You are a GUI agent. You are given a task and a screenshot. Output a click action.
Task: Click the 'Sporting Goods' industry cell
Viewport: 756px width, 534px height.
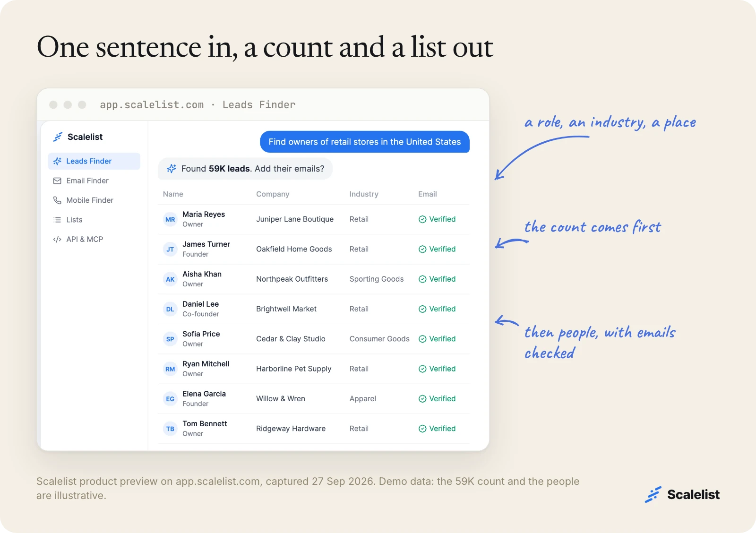(x=377, y=279)
